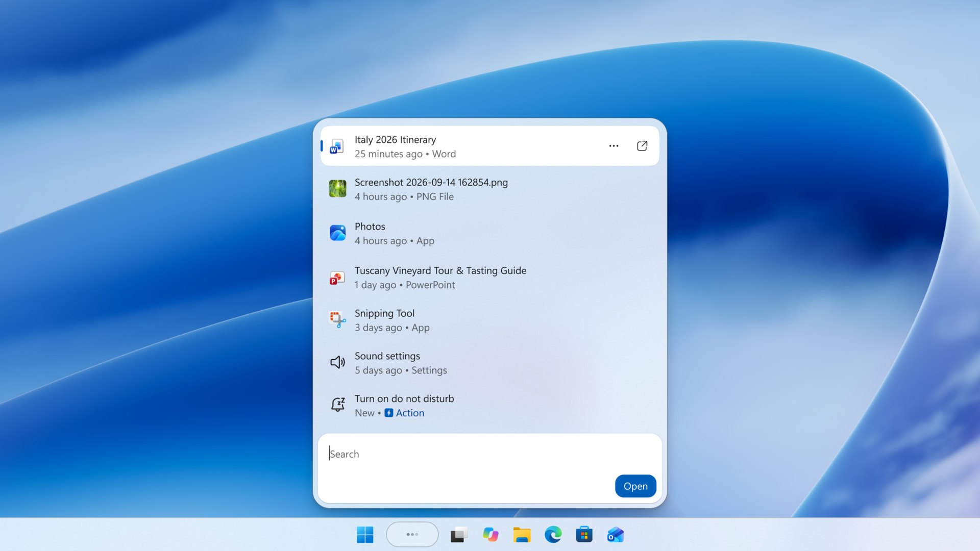Screen dimensions: 980x551
Task: Open the Windows Start menu
Action: point(365,535)
